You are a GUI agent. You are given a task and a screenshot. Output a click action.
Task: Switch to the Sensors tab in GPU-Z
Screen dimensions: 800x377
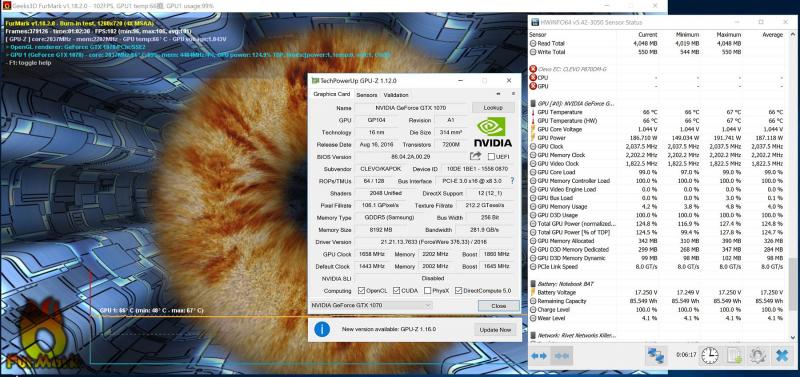367,95
